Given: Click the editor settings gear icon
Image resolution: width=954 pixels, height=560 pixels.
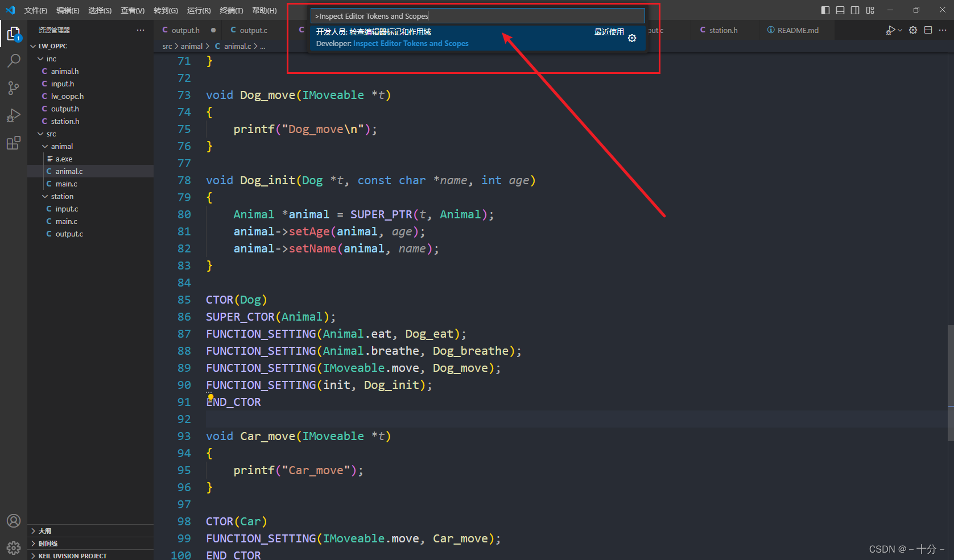Looking at the screenshot, I should click(913, 30).
